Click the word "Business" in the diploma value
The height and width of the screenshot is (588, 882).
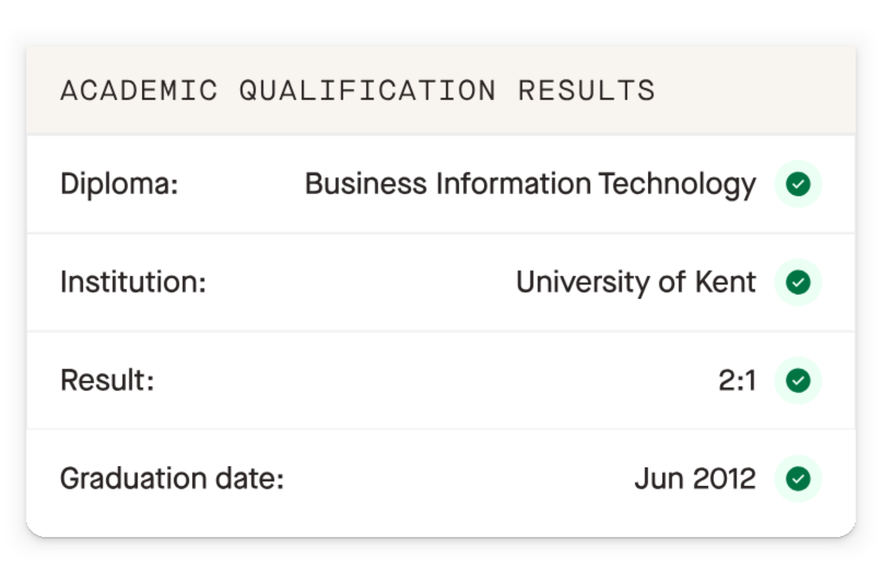(365, 183)
